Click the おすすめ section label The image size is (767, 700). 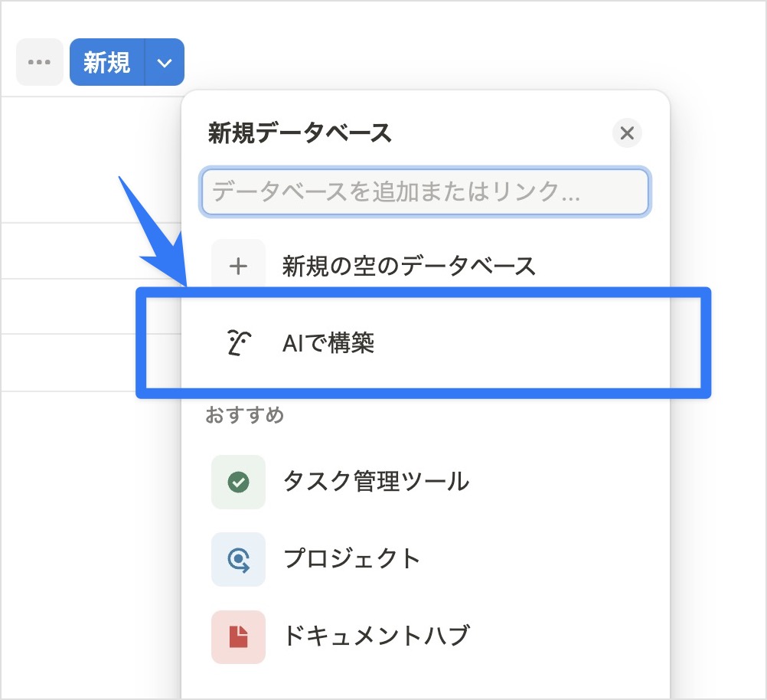245,414
